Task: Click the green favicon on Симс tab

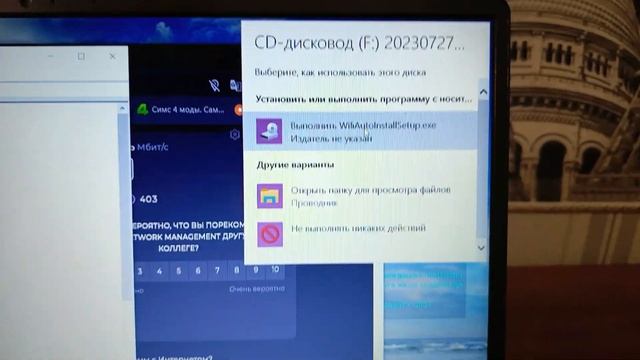Action: pos(142,109)
